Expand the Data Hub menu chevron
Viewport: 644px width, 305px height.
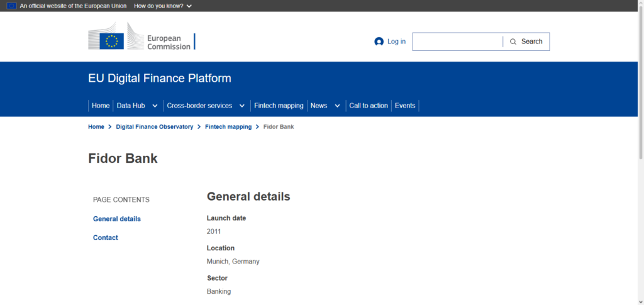click(155, 106)
